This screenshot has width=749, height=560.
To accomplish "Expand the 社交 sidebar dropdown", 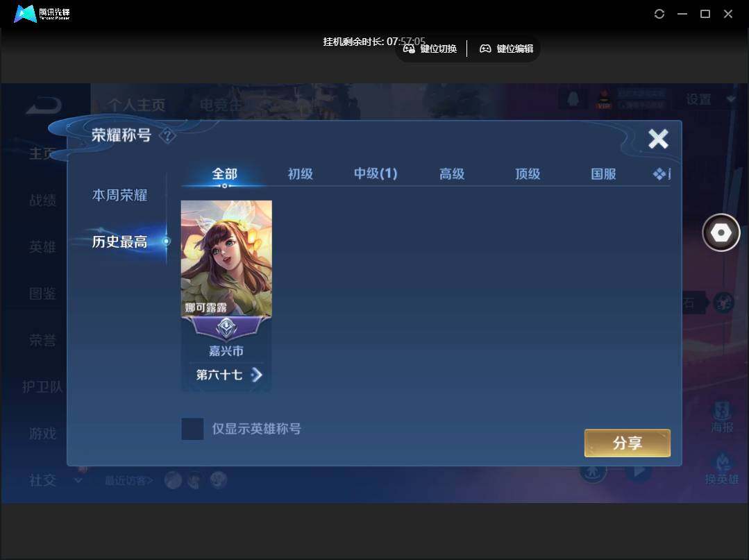I will coord(77,480).
